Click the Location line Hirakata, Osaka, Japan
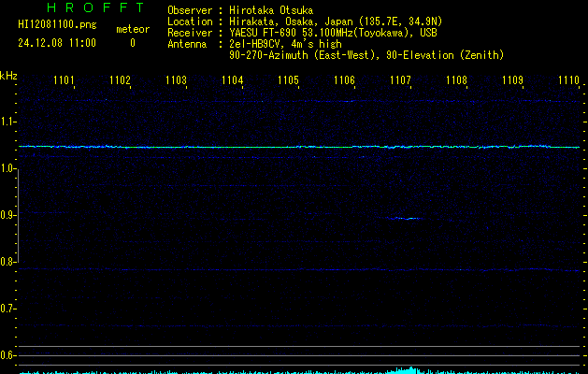Viewport: 588px width, 374px height. [x=305, y=22]
